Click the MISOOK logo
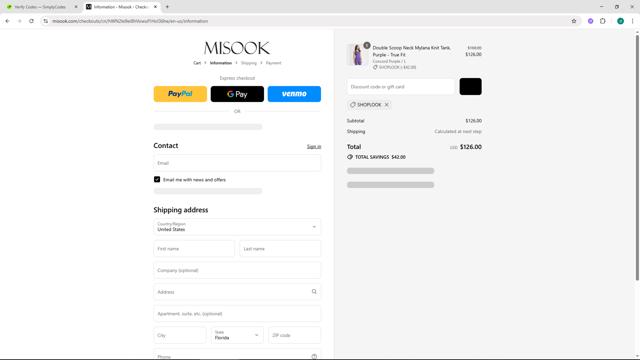Image resolution: width=640 pixels, height=360 pixels. [x=237, y=48]
